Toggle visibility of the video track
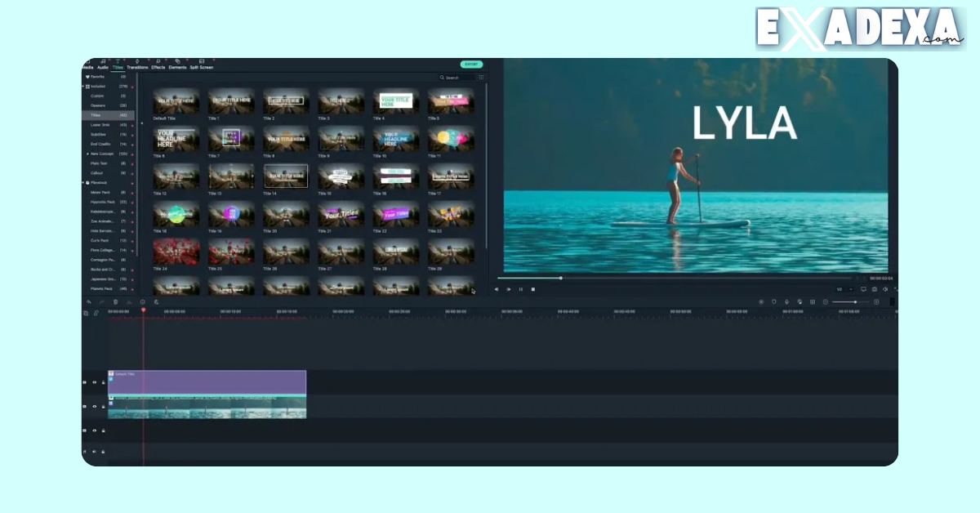Screen dimensions: 980x513 click(95, 407)
